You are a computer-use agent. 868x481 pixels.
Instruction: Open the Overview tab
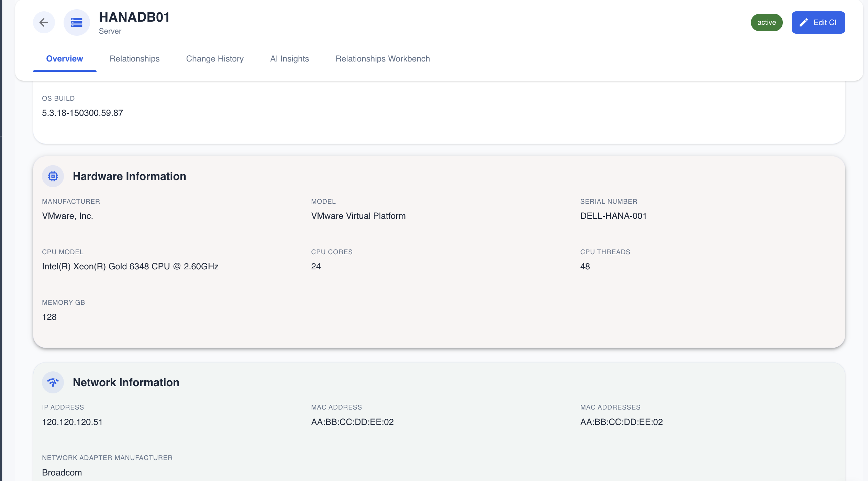click(x=64, y=59)
